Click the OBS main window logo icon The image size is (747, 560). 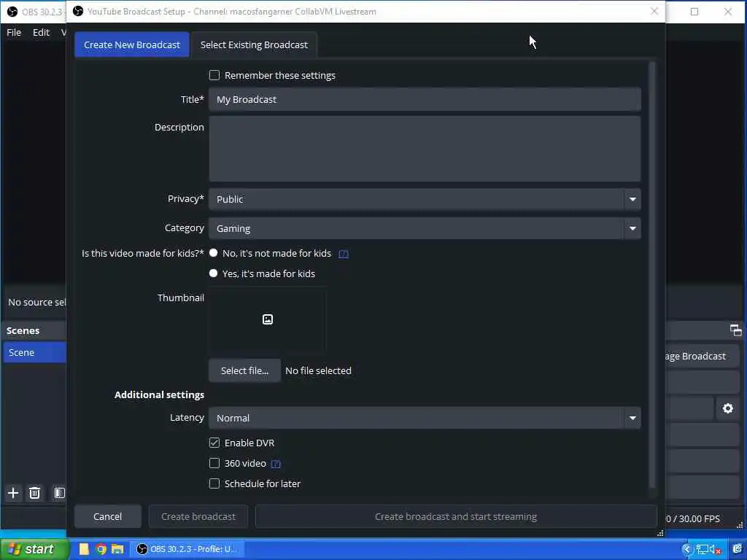[x=12, y=12]
